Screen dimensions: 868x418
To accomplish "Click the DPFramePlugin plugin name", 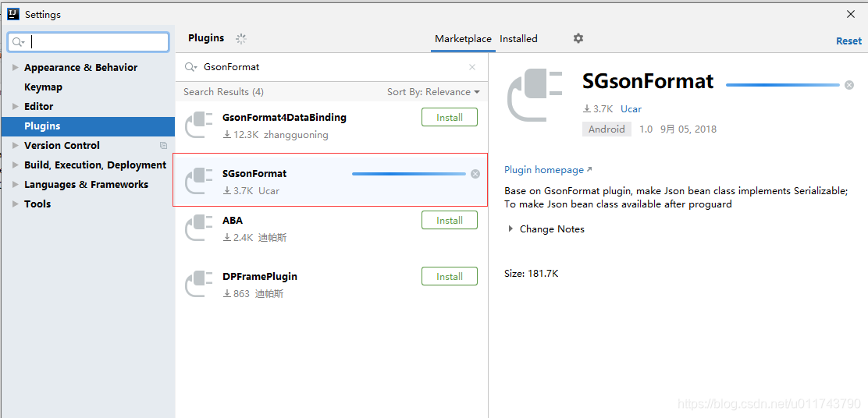I will tap(260, 276).
